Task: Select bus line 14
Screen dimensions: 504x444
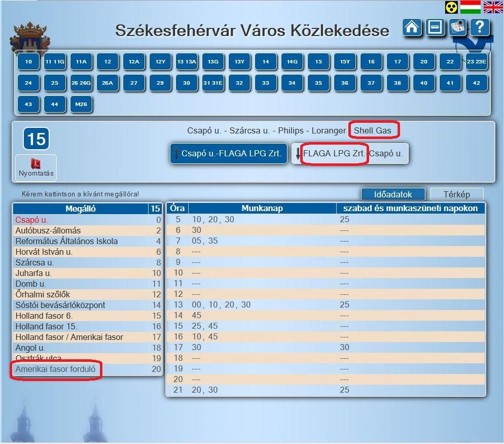Action: point(266,61)
